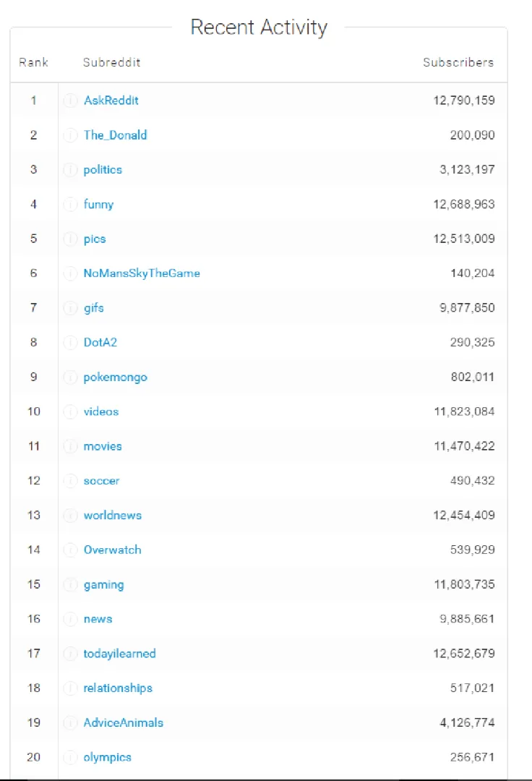Click the soccer subreddit link
The image size is (532, 781).
[101, 481]
